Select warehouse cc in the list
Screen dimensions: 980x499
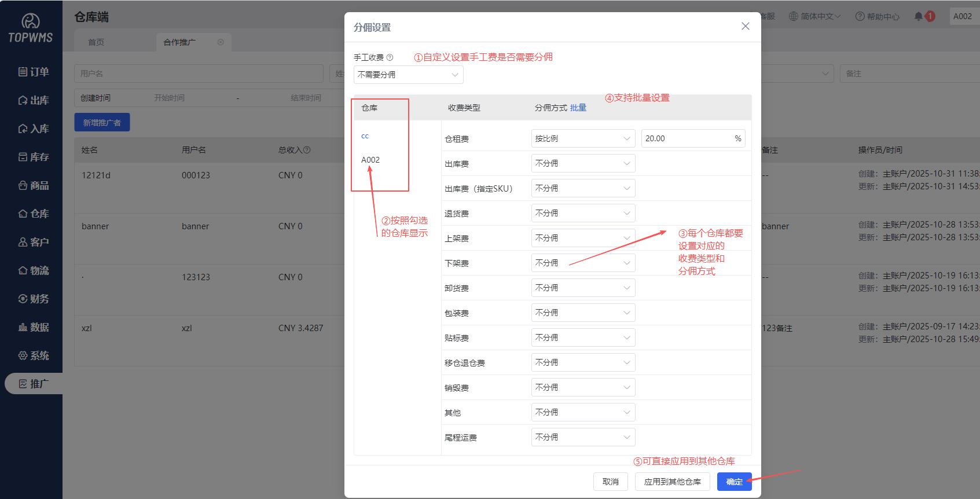[365, 136]
